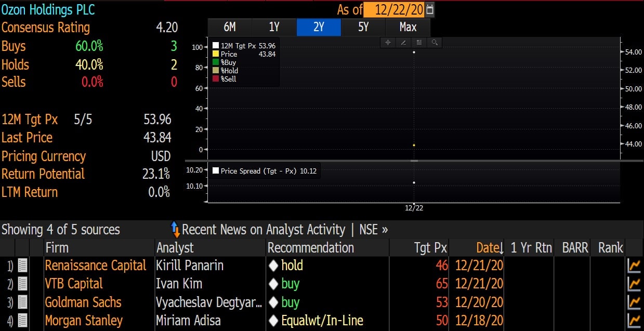The width and height of the screenshot is (644, 331).
Task: Open Morgan Stanley firm link
Action: coord(84,321)
